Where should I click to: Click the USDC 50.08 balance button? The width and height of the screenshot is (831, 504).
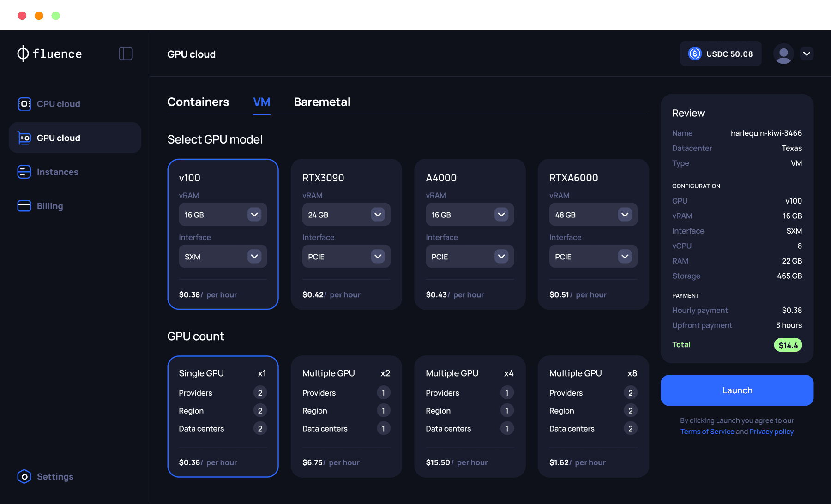pyautogui.click(x=721, y=54)
